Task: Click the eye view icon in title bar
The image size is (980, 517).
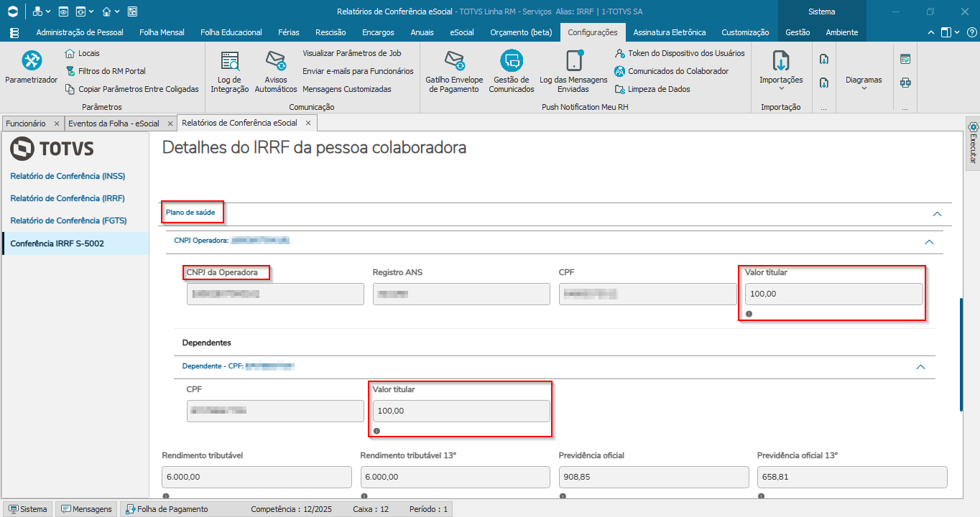Action: point(63,11)
